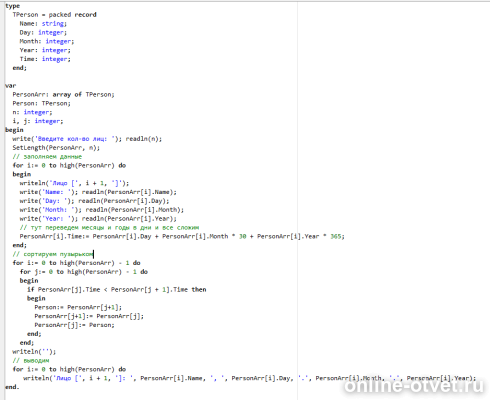The width and height of the screenshot is (490, 400).
Task: Click the readln(n) statement
Action: [144, 139]
